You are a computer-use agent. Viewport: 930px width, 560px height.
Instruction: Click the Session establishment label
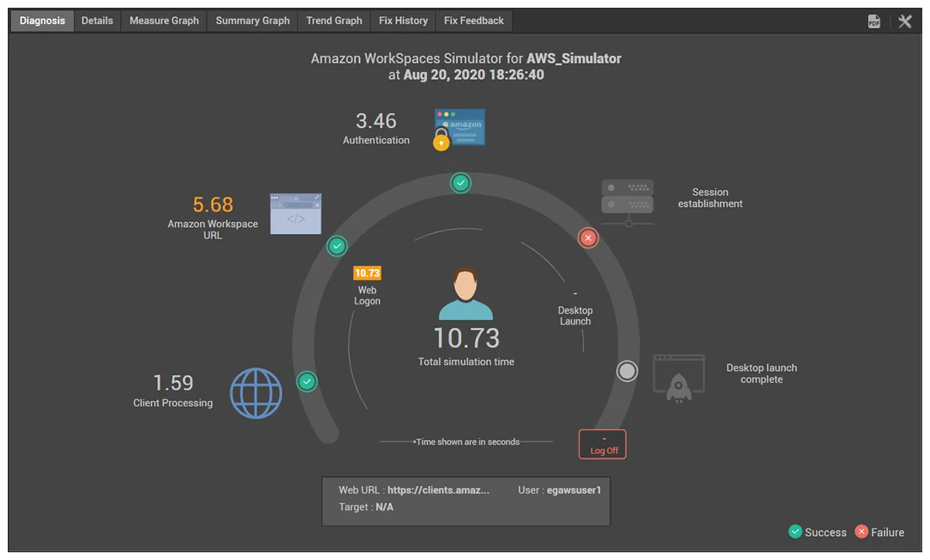point(710,198)
